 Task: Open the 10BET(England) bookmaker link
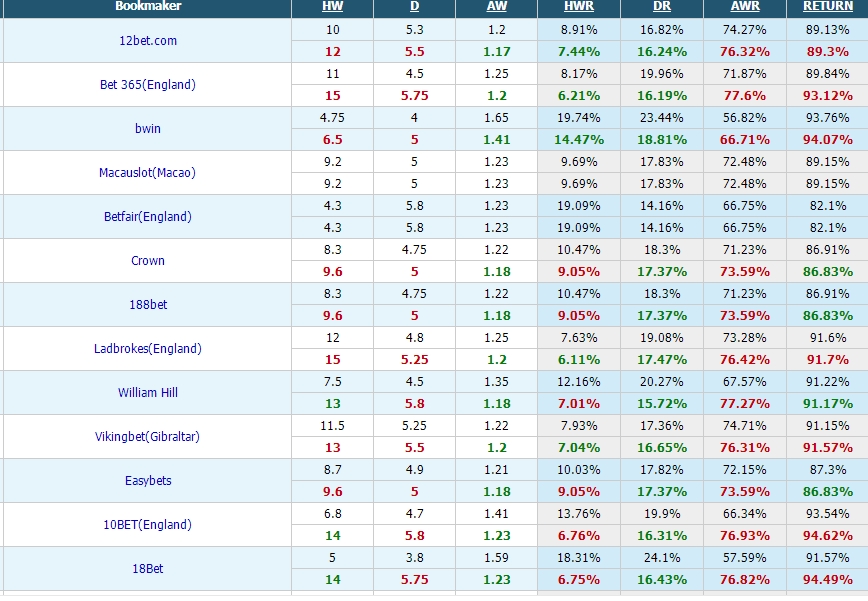coord(148,525)
